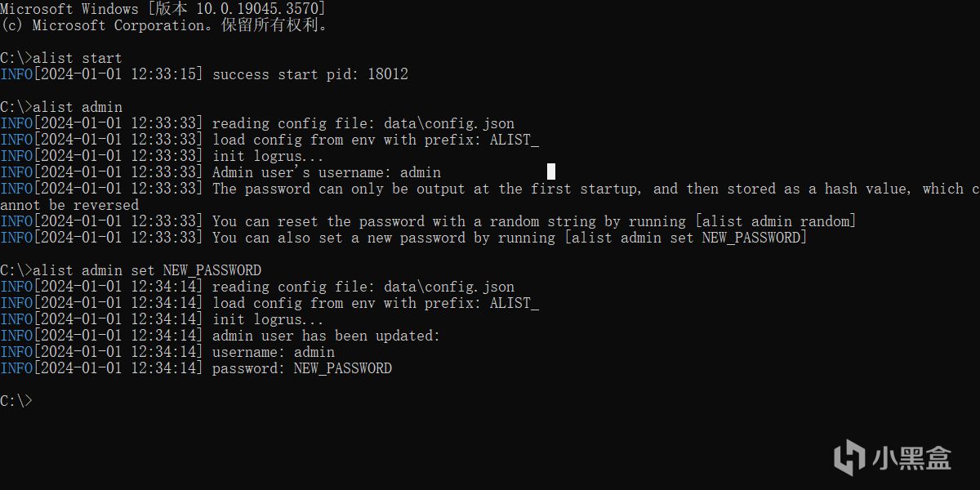Click 'reading config file' line timestamped 12:33:33
This screenshot has height=490, width=980.
(x=363, y=123)
